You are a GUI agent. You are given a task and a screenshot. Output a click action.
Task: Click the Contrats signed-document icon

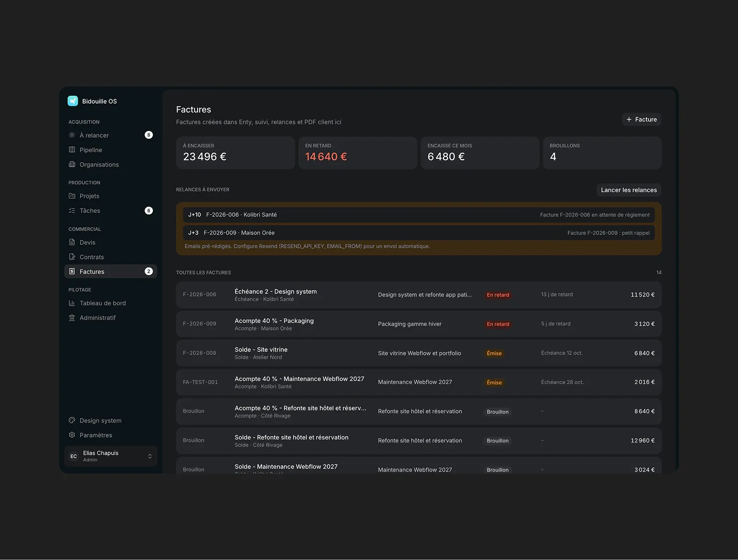72,257
